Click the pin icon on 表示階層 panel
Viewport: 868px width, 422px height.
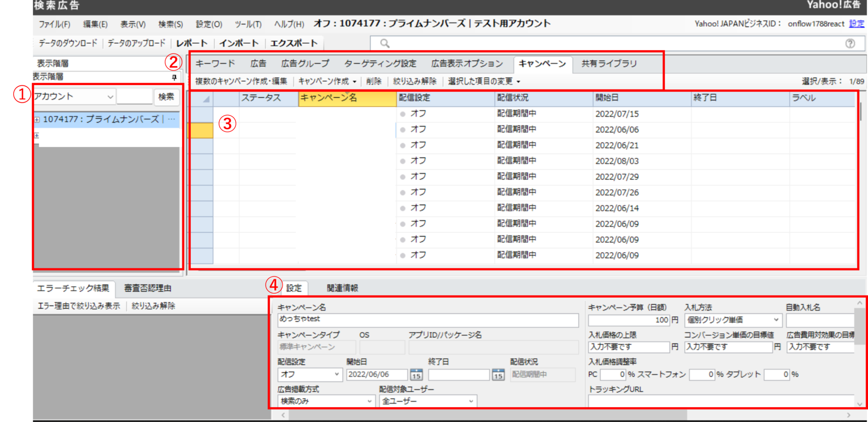click(174, 77)
